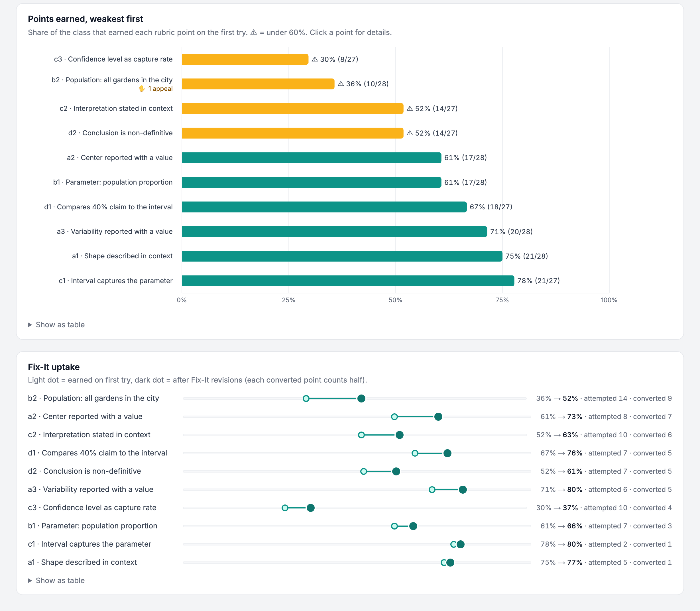Click the 'c3 · Confidence level as capture rate' chart label

click(113, 59)
